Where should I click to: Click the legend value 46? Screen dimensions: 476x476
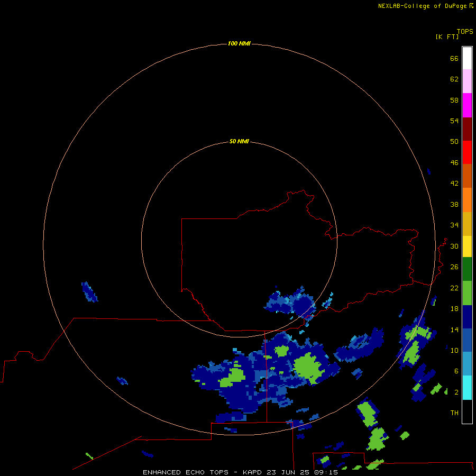pyautogui.click(x=454, y=163)
